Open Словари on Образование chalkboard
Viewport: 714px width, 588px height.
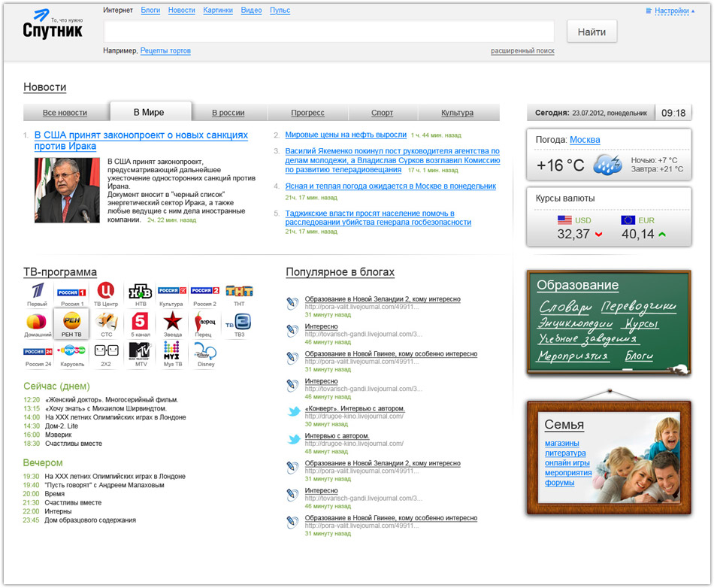tap(565, 308)
